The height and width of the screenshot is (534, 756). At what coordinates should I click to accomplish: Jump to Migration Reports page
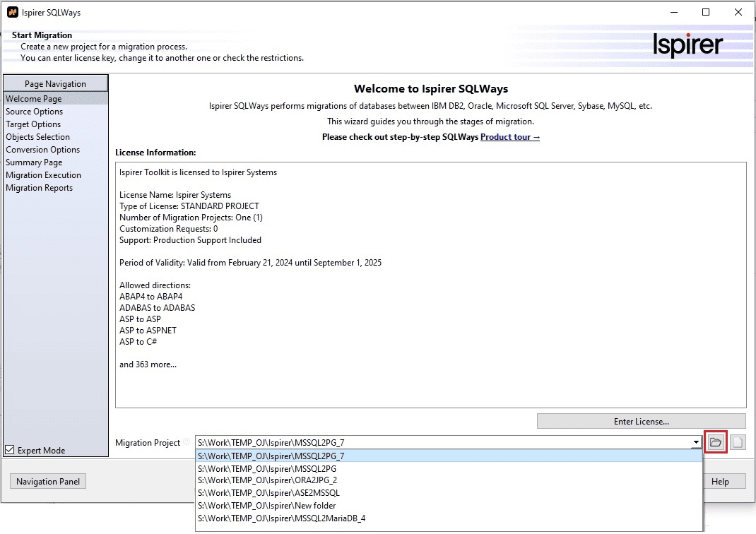40,188
